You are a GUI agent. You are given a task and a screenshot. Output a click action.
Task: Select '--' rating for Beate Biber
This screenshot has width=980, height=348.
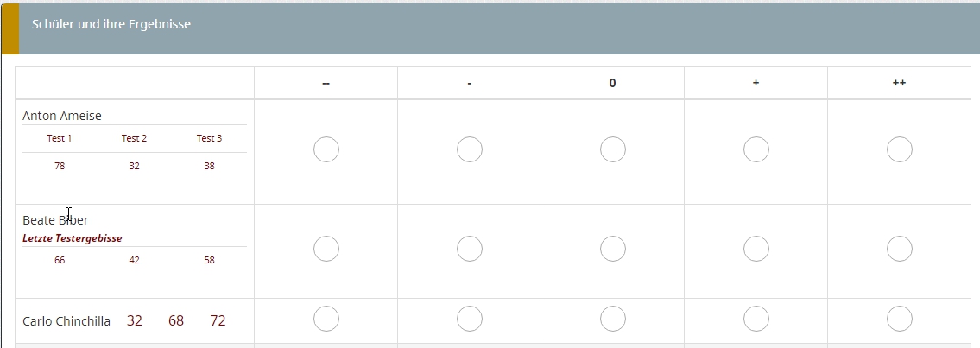coord(326,249)
